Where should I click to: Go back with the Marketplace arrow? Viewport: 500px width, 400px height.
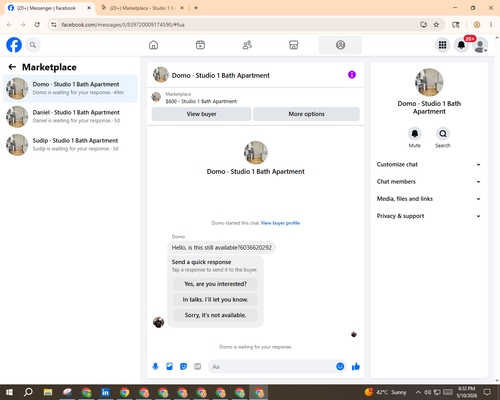[x=12, y=67]
